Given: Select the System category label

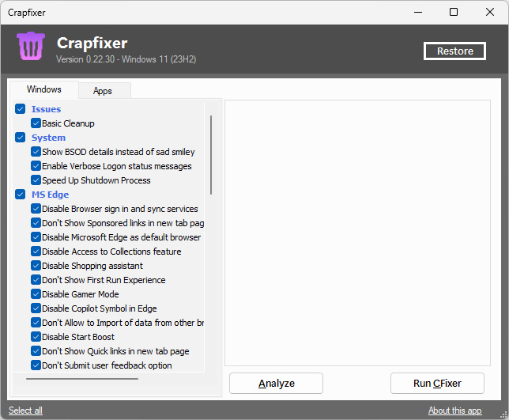Looking at the screenshot, I should [48, 138].
